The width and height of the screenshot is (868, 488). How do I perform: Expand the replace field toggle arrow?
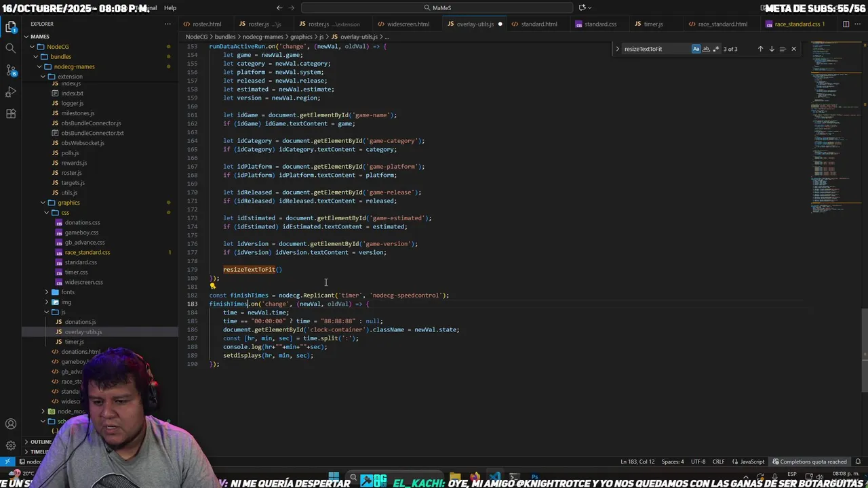coord(617,49)
